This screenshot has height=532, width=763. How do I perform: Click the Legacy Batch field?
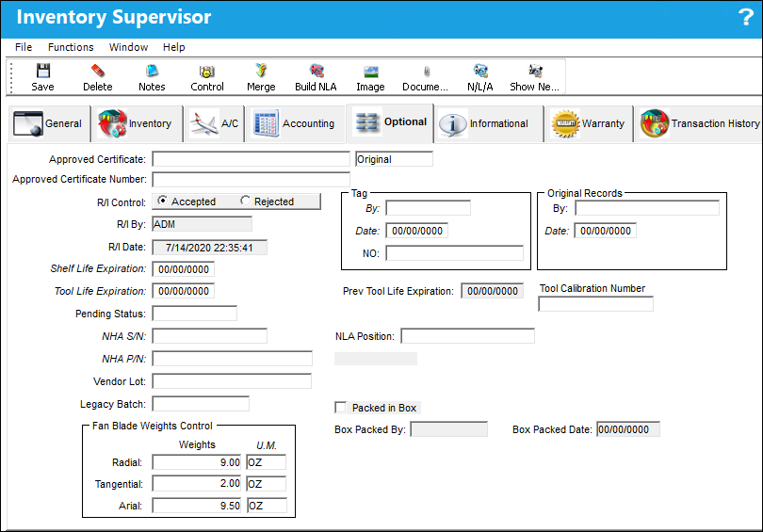201,404
